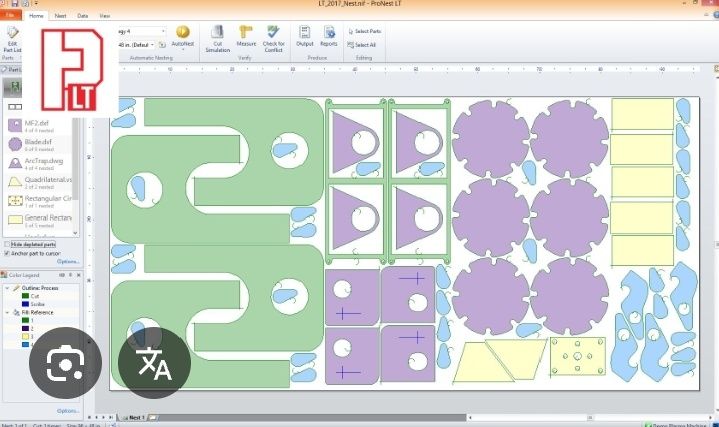Close the Color Legend panel
719x427 pixels.
pos(78,275)
